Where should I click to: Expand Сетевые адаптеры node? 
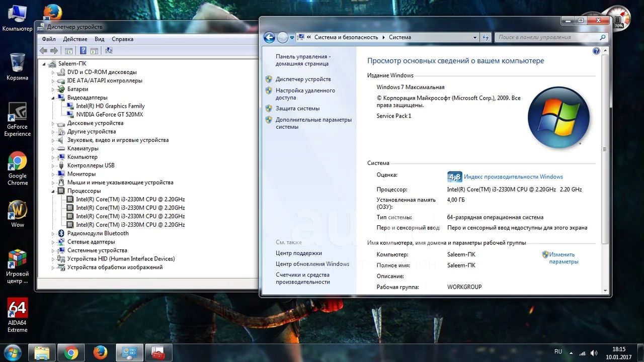point(53,242)
